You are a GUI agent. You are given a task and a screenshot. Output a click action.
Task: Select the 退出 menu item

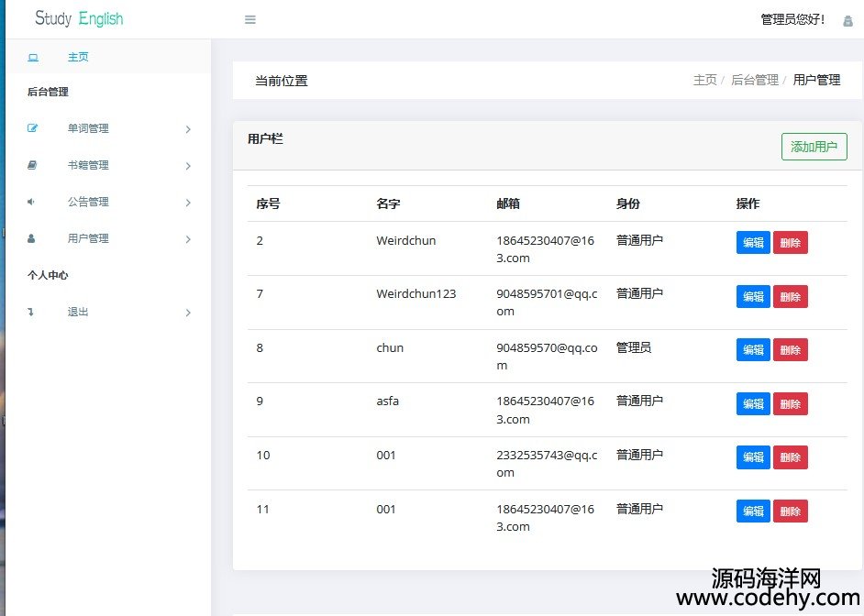tap(78, 312)
